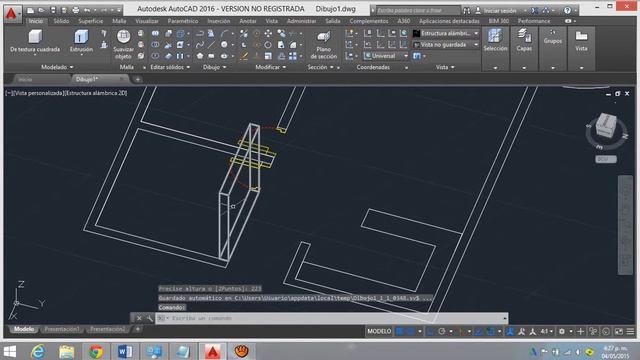This screenshot has height=360, width=640.
Task: Toggle 2D object snap in status bar
Action: tap(490, 331)
